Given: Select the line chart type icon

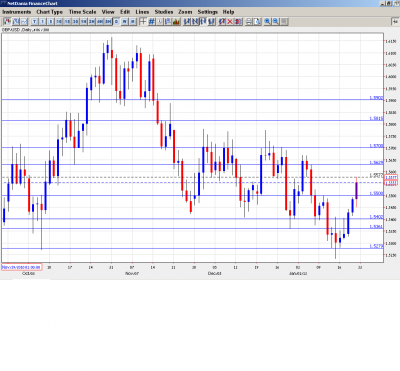Looking at the screenshot, I should pyautogui.click(x=24, y=22).
